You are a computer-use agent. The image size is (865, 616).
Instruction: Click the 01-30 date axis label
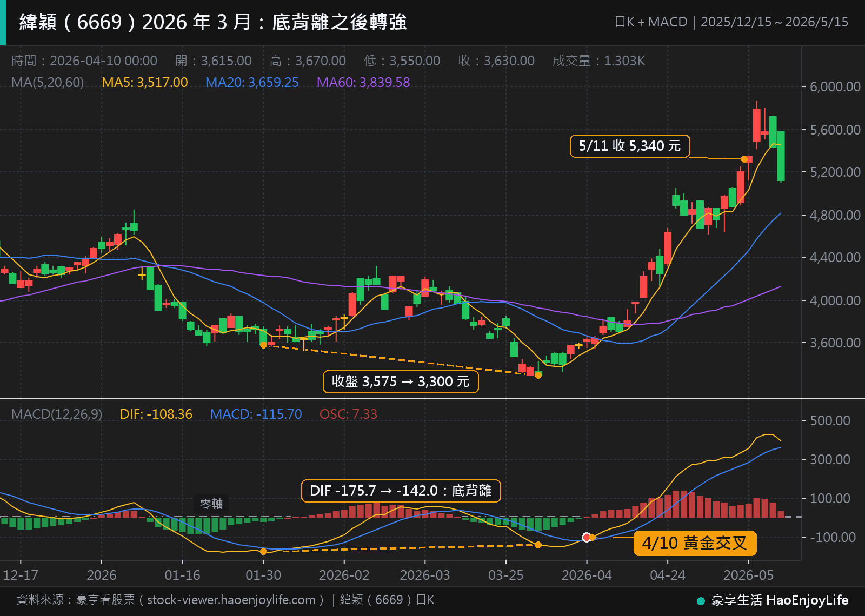263,575
